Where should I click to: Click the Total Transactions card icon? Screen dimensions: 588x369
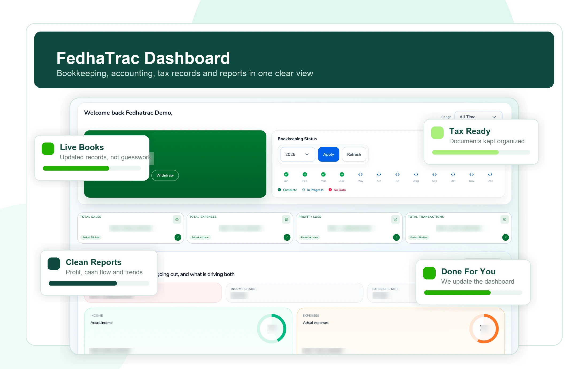click(x=505, y=219)
